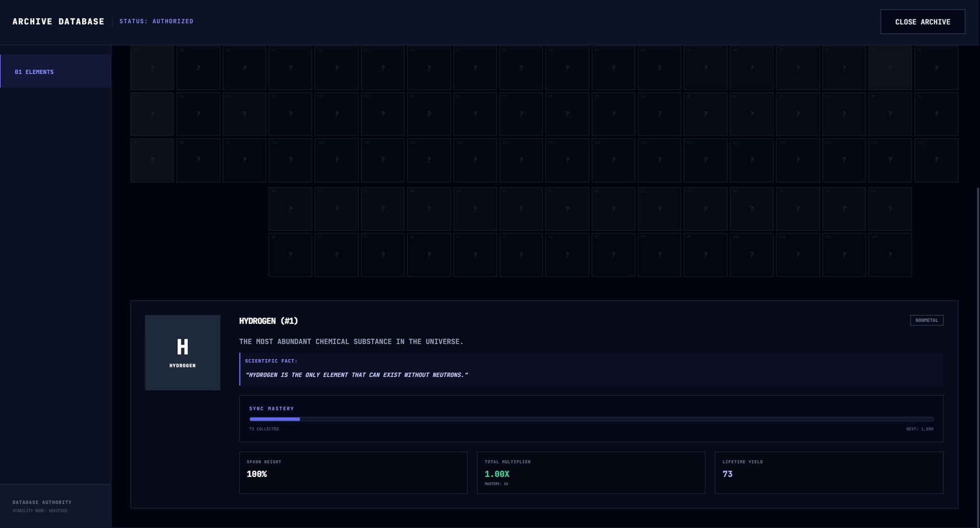Open locked element tile number 47
The image size is (980, 528).
[x=613, y=68]
